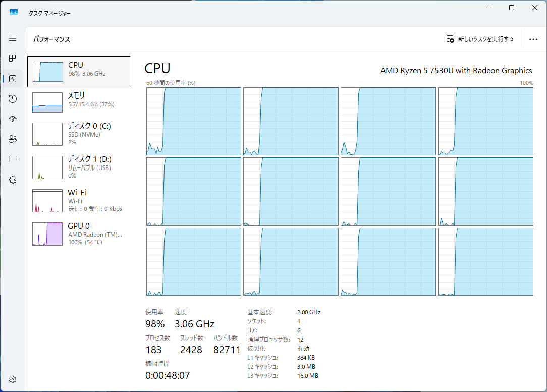The width and height of the screenshot is (547, 392).
Task: Open the Services puzzle-piece icon
Action: 13,180
